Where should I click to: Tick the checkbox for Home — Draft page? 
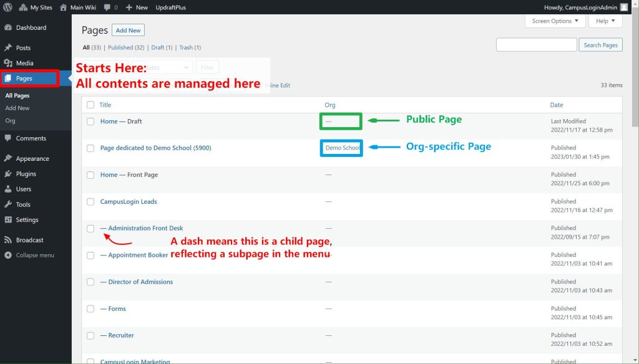click(x=90, y=122)
